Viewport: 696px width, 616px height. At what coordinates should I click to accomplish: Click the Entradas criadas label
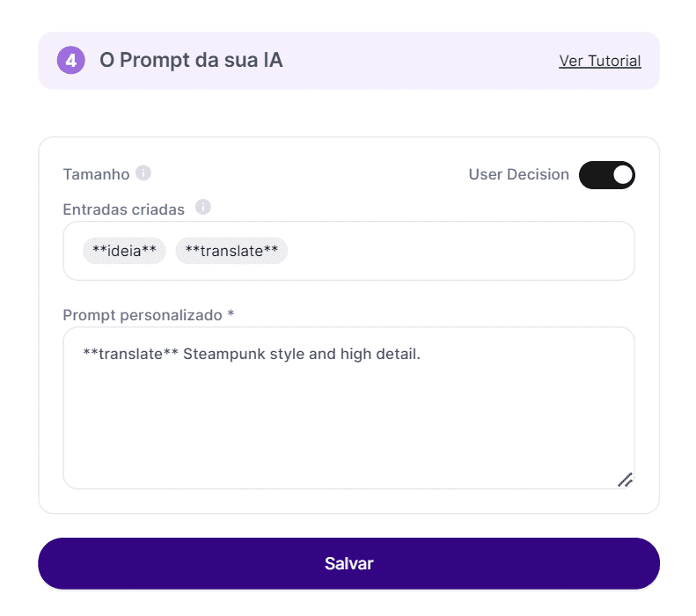point(124,209)
